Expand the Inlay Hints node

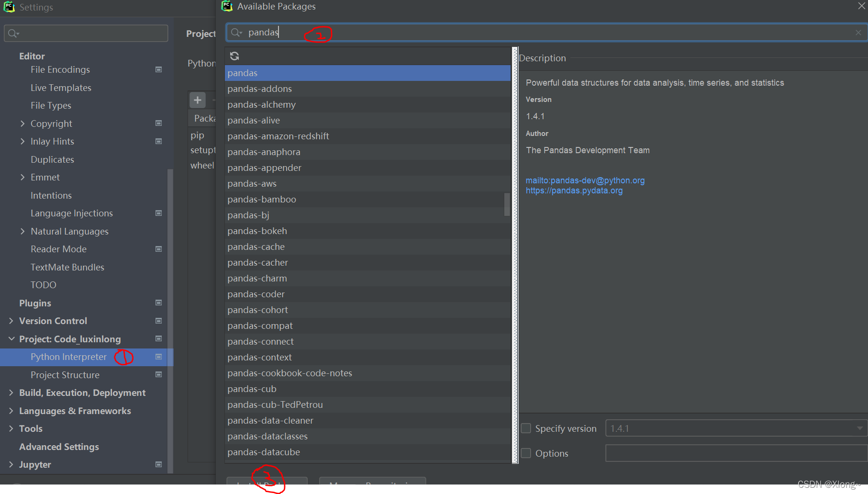[x=22, y=141]
